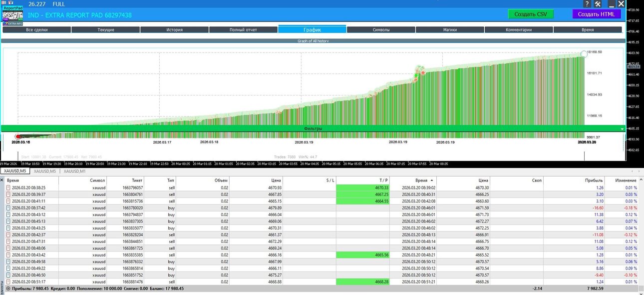Click the Создать CSV button
This screenshot has height=295, width=644.
[531, 14]
